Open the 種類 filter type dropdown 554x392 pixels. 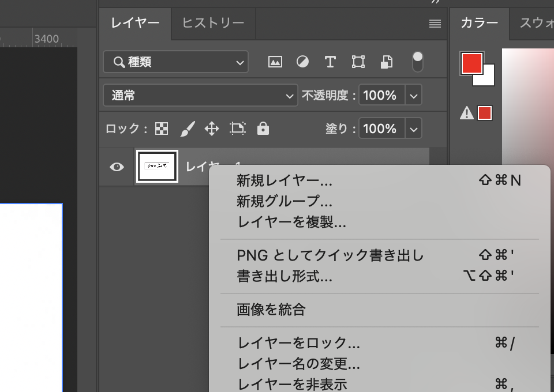pyautogui.click(x=175, y=62)
